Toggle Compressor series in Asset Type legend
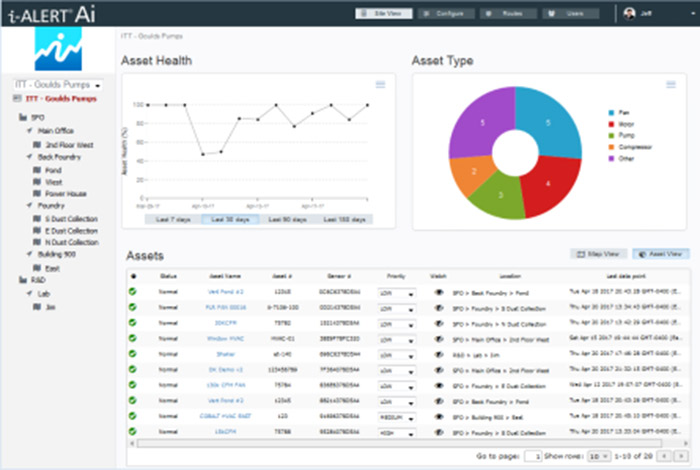The height and width of the screenshot is (470, 700). pyautogui.click(x=630, y=147)
